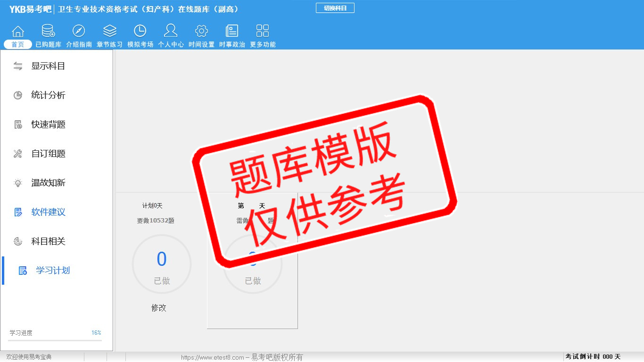Open 软件建议 sidebar item
644x362 pixels.
pos(48,212)
